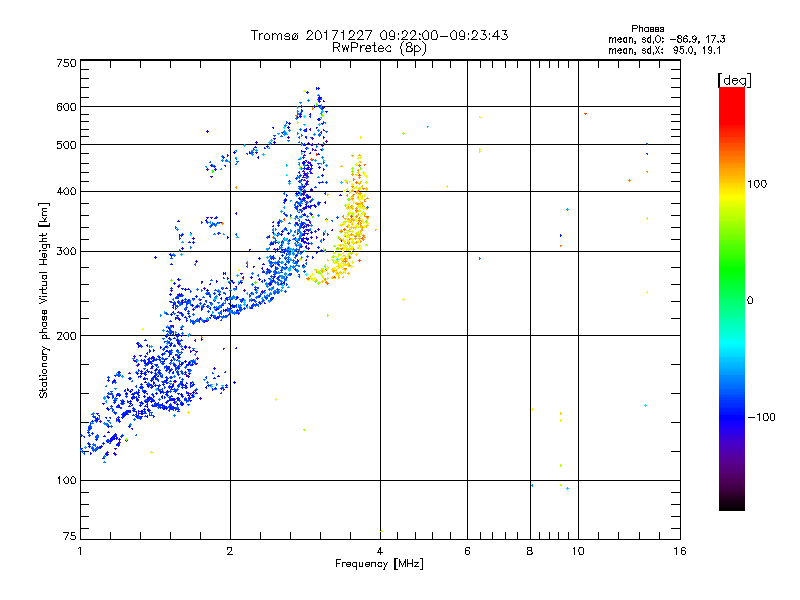
Task: Click the 'Frequency [MHz]' x-axis label
Action: tap(379, 564)
